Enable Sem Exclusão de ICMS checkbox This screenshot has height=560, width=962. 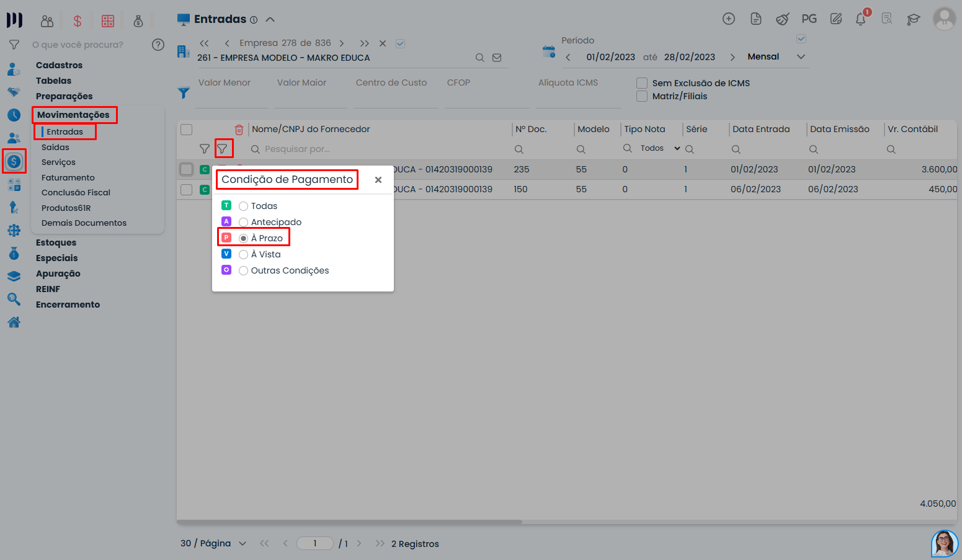(x=642, y=83)
